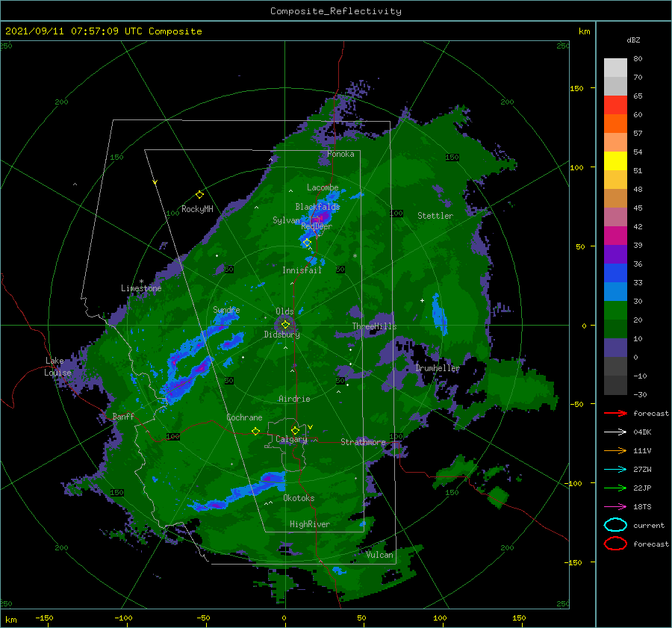Click the magenta 18TS arrow icon

615,507
